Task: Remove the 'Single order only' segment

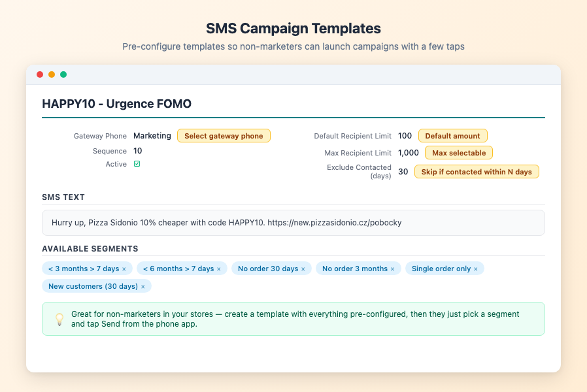Action: coord(475,269)
